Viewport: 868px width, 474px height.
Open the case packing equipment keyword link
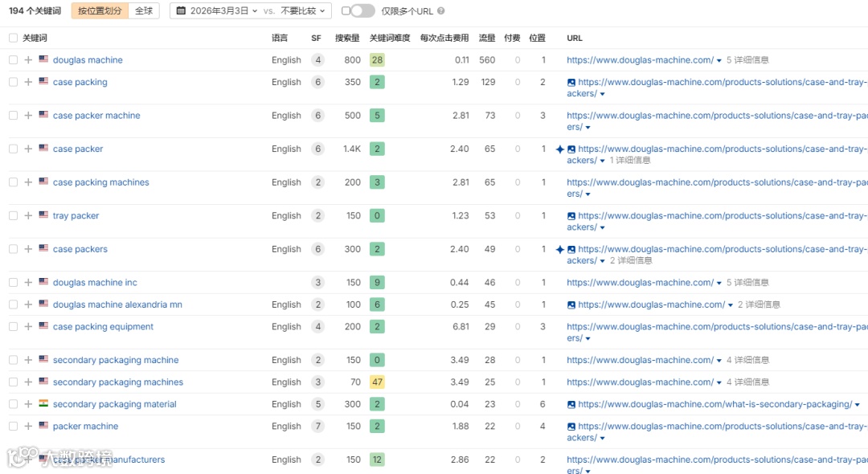tap(103, 326)
